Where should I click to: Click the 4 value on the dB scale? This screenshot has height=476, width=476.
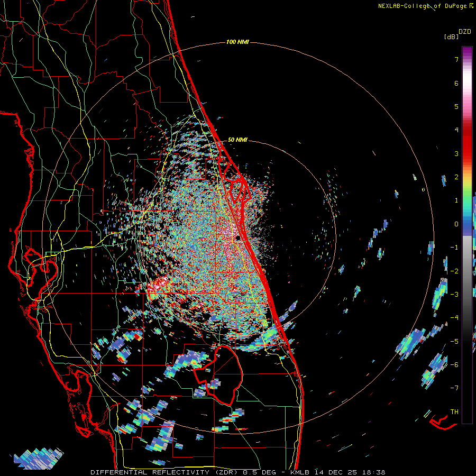pyautogui.click(x=456, y=130)
